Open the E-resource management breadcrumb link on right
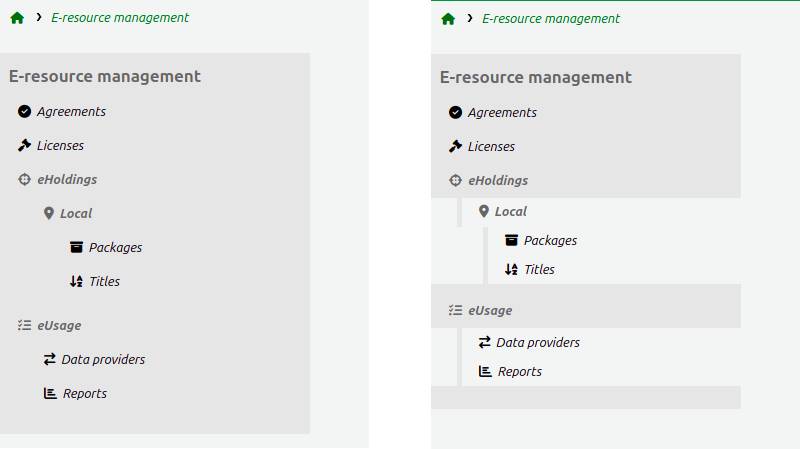Viewport: 800px width, 449px height. (x=551, y=19)
